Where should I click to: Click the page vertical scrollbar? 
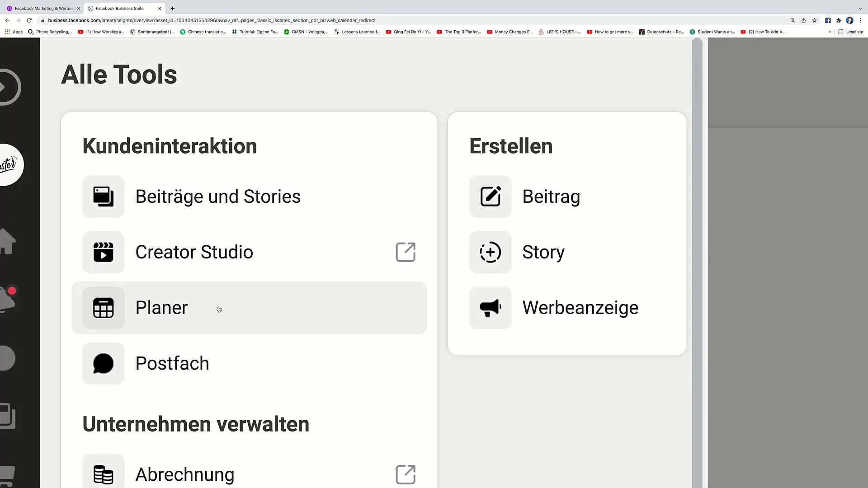(x=697, y=262)
